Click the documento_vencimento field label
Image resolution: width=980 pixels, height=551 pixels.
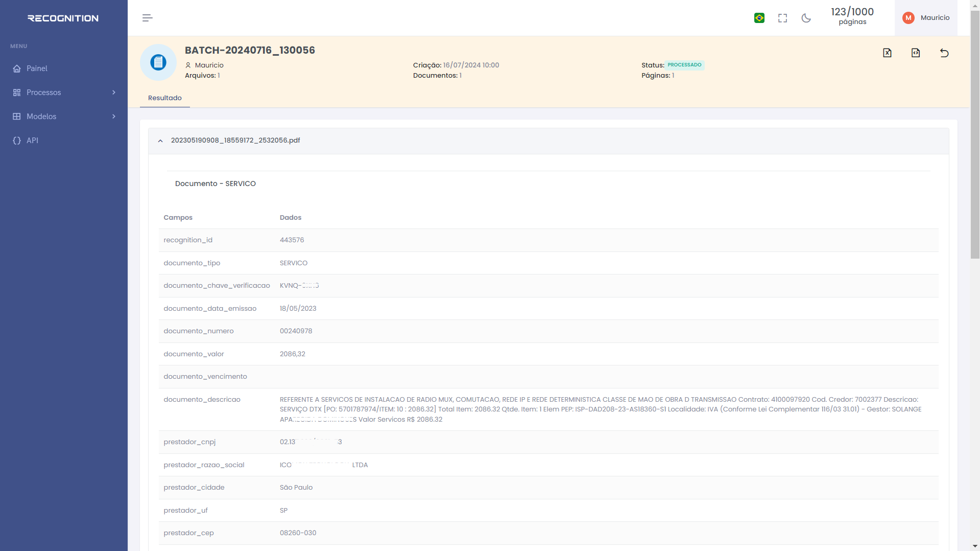205,377
